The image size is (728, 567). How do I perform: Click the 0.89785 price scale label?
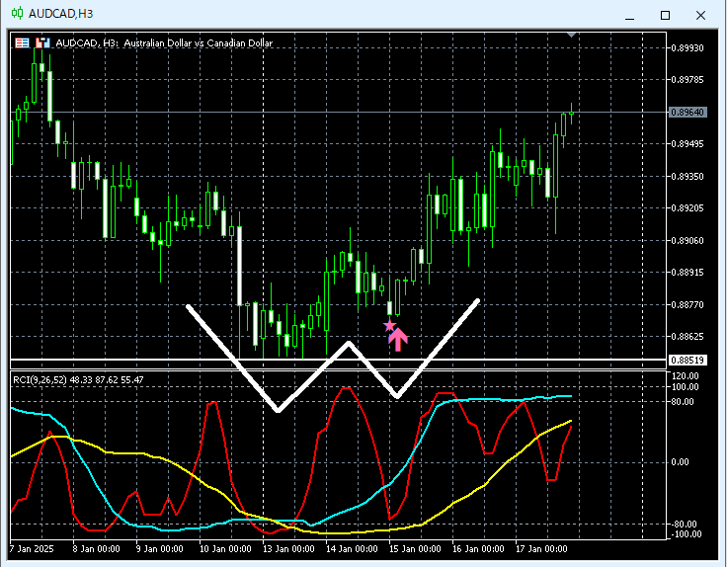(x=688, y=80)
